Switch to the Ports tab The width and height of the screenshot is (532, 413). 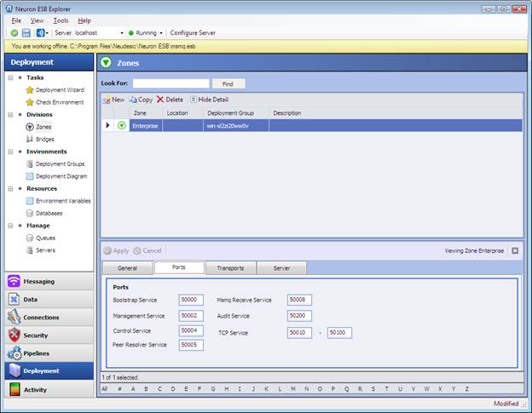coord(179,267)
